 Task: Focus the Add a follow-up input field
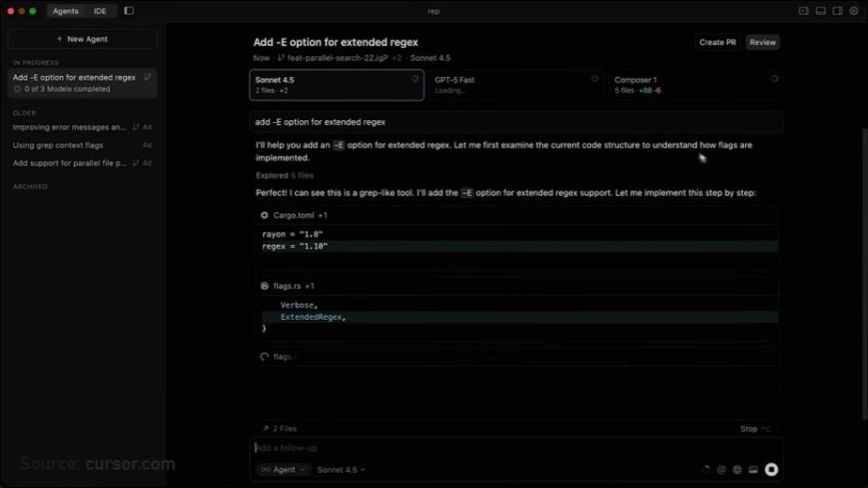click(x=516, y=449)
